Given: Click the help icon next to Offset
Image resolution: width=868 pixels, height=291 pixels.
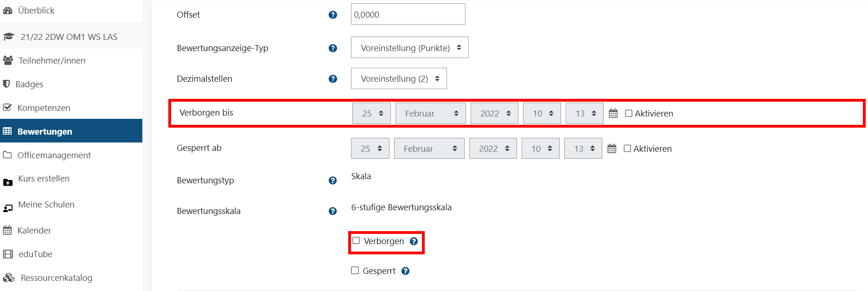Looking at the screenshot, I should [332, 15].
